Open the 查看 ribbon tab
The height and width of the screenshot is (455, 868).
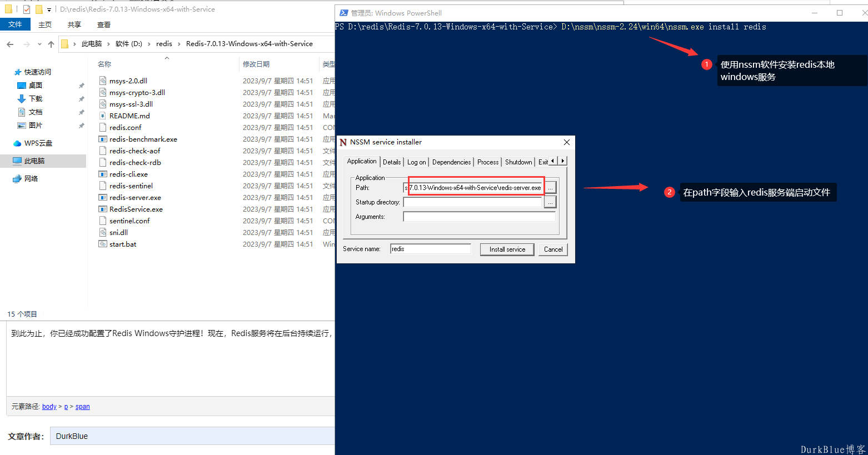pyautogui.click(x=104, y=25)
